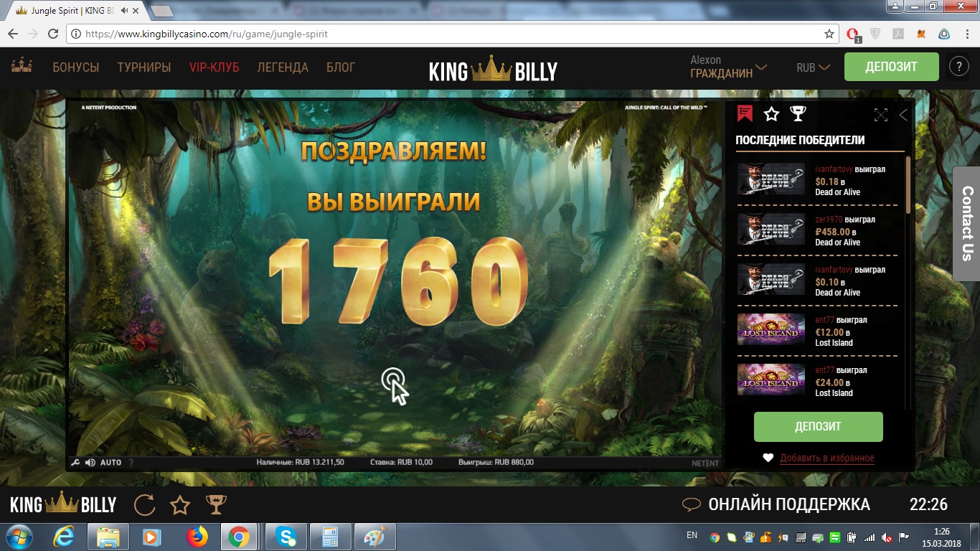
Task: Open Firefox from the taskbar
Action: (197, 537)
